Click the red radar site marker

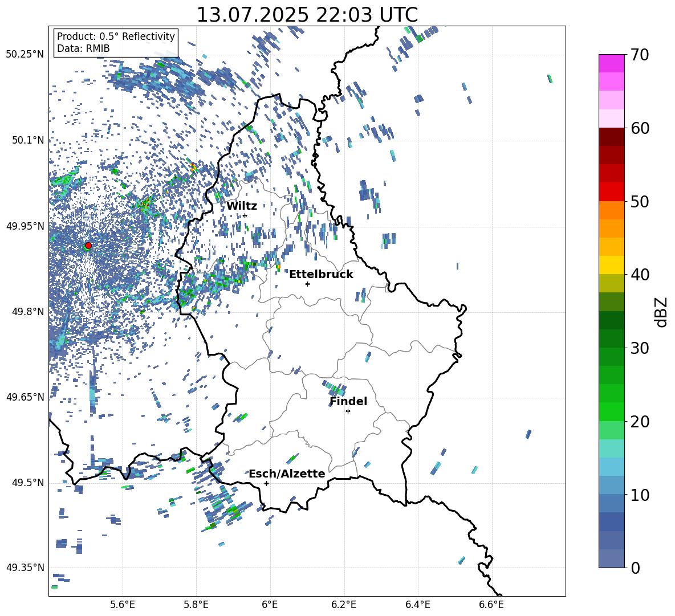[x=88, y=245]
